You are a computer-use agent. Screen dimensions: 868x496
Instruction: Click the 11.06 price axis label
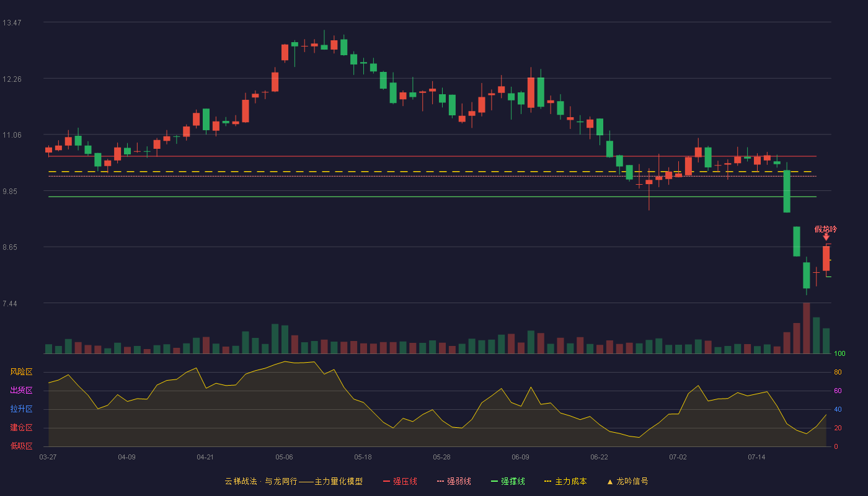click(x=12, y=135)
